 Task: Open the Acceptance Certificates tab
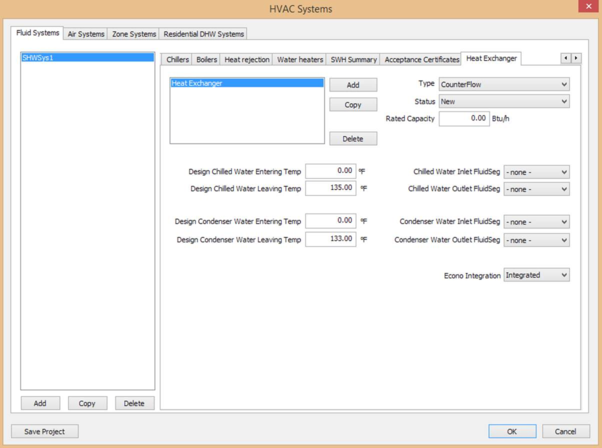point(422,60)
